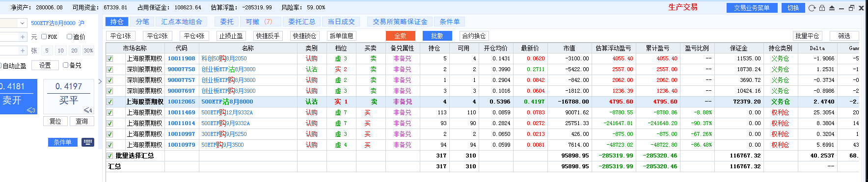
Task: Click the plus stepper beside price field
Action: pos(23,37)
